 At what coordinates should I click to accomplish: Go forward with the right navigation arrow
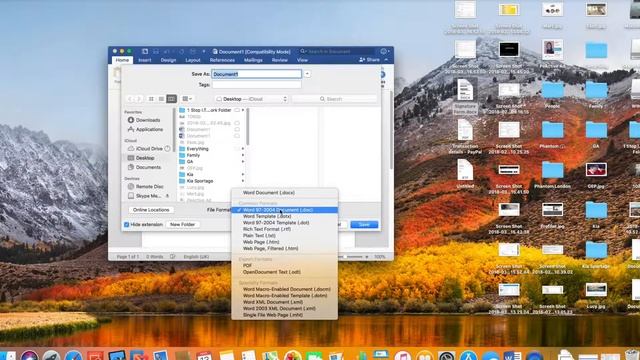[138, 99]
